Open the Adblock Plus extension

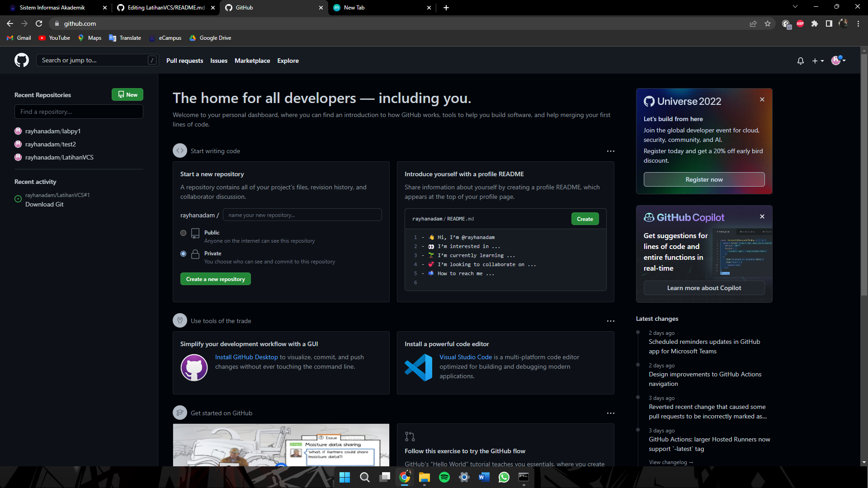point(800,23)
